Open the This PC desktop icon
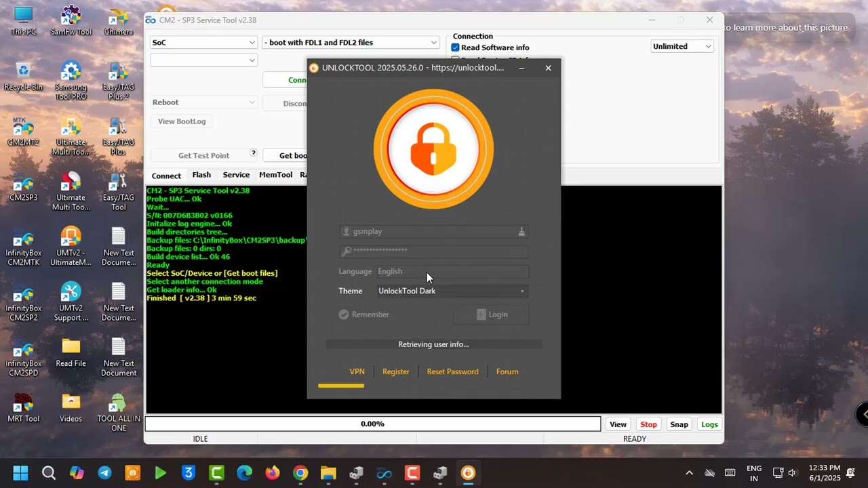 tap(23, 20)
